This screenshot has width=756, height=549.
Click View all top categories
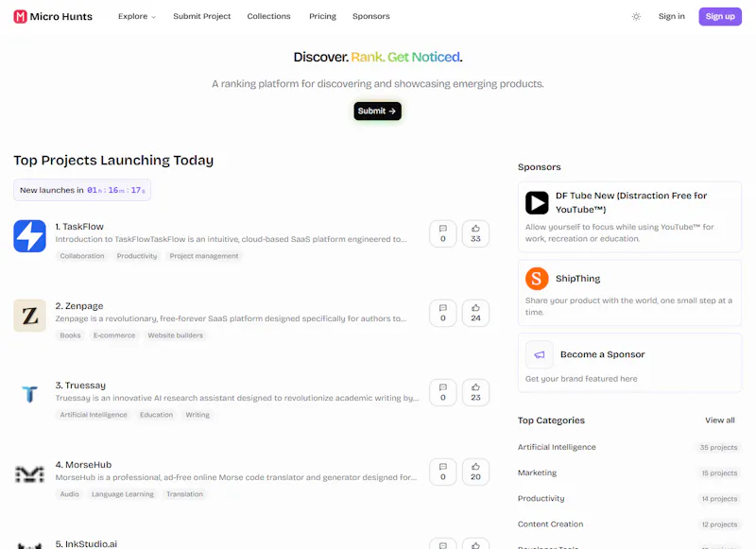click(x=719, y=420)
